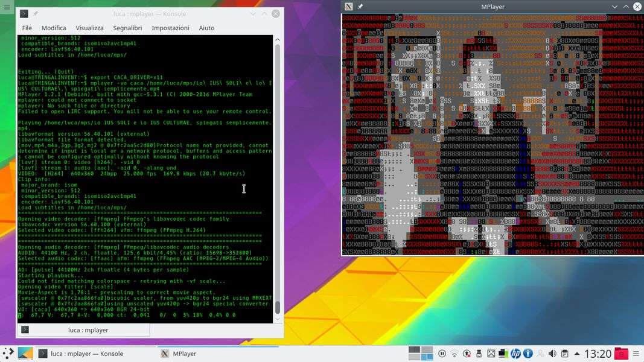
Task: Click the terminal icon on Konsole tab bar
Action: click(25, 329)
